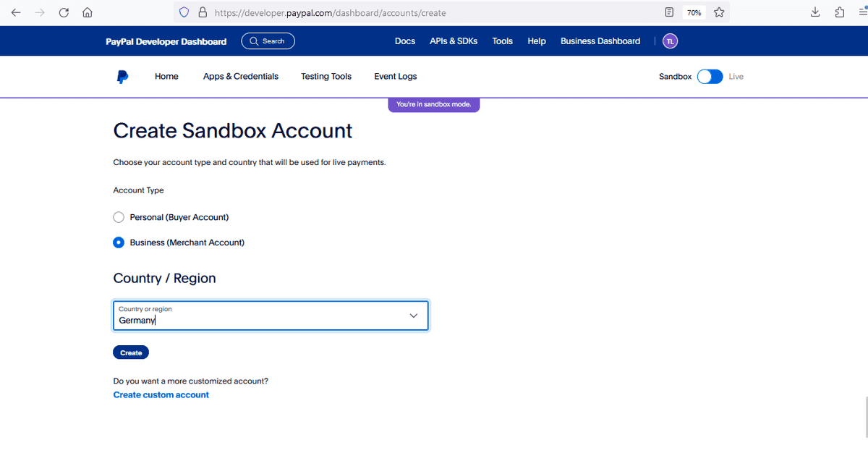Click the browser reload icon
Viewport: 868px width, 461px height.
[x=64, y=12]
